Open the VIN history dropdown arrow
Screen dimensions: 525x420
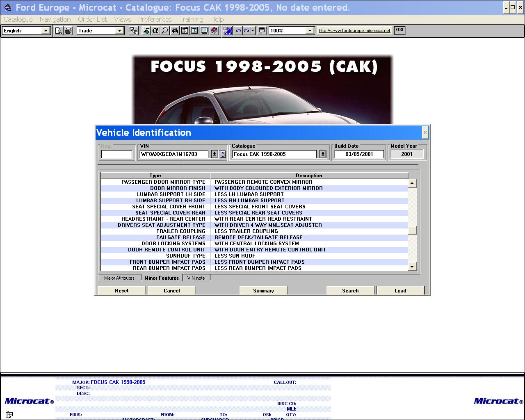[215, 154]
